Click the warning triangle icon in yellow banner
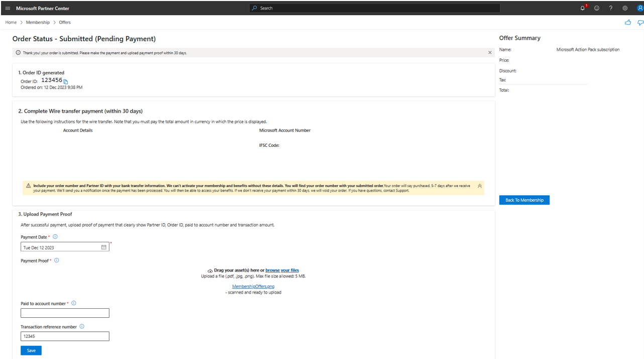This screenshot has height=359, width=644. coord(28,186)
